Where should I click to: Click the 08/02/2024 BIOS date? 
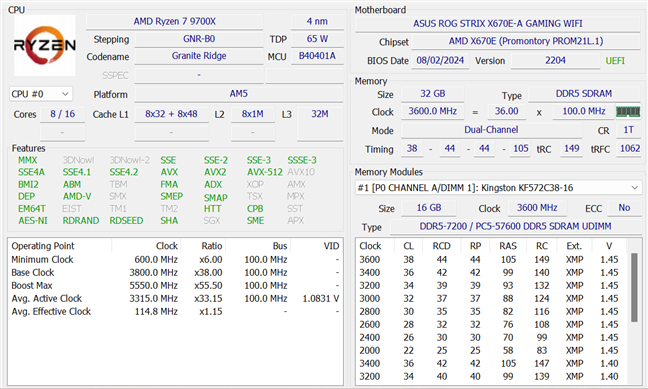coord(440,61)
